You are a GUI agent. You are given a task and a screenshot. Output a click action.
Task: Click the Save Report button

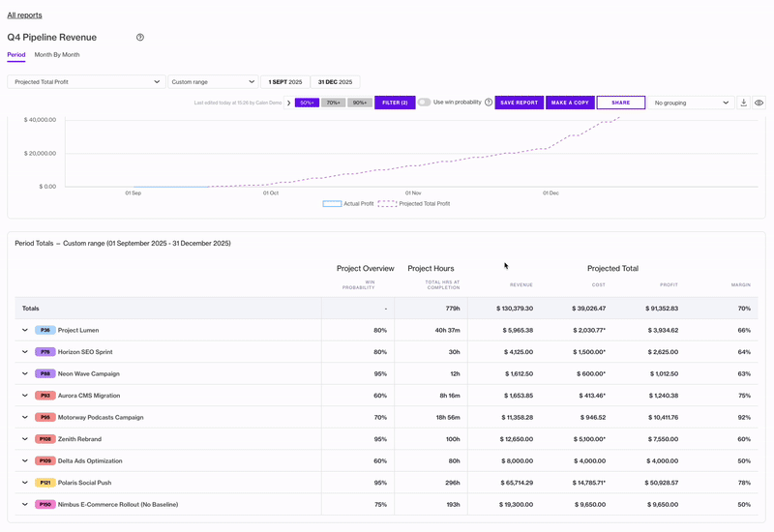pos(520,103)
